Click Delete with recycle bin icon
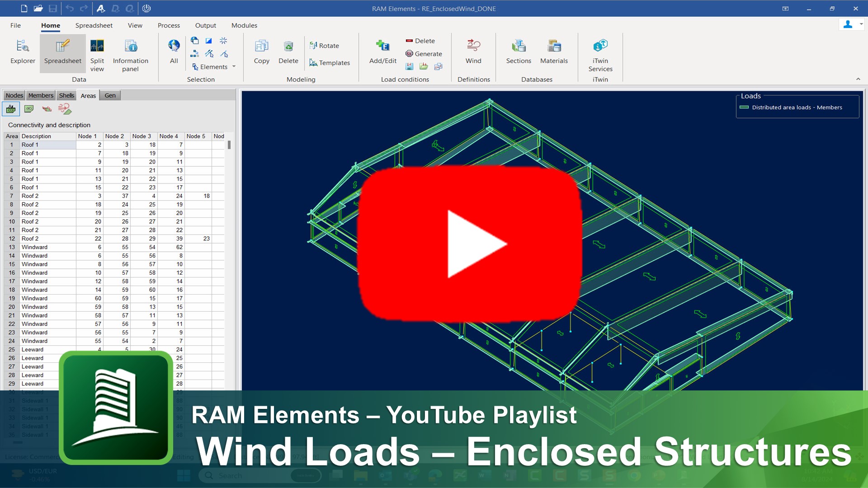 [x=288, y=52]
